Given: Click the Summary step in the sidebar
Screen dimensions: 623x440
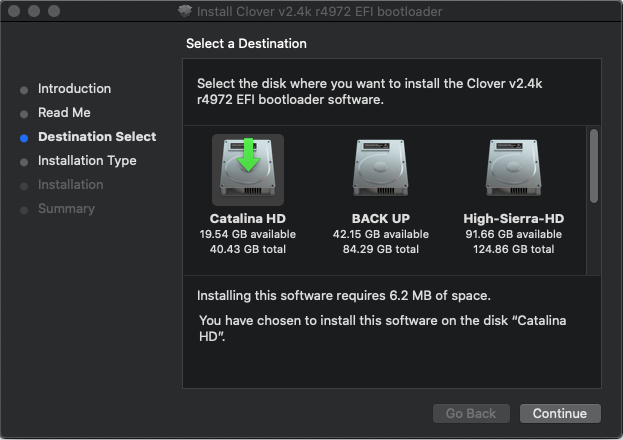Looking at the screenshot, I should coord(66,209).
